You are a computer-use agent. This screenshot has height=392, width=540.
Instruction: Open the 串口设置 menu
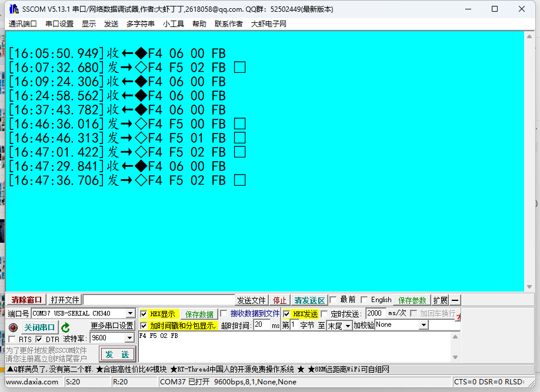pos(59,25)
